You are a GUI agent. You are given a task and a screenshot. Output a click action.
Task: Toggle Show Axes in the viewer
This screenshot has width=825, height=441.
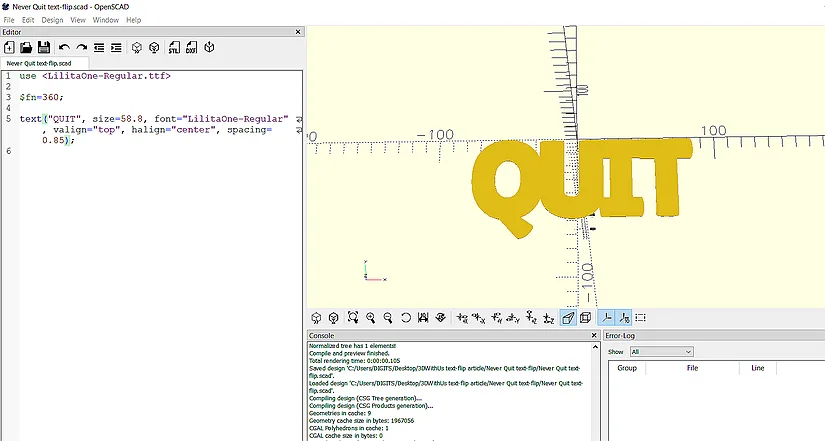click(x=606, y=318)
